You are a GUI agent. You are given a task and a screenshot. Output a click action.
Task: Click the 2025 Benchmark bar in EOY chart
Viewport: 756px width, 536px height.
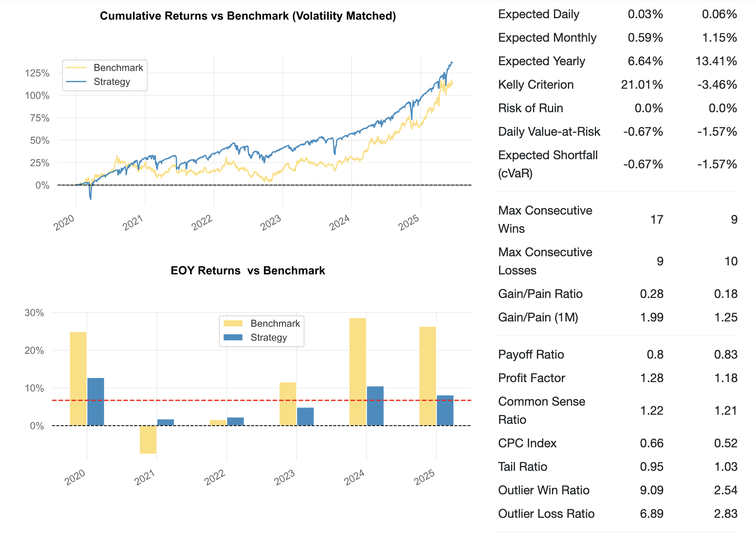tap(427, 376)
